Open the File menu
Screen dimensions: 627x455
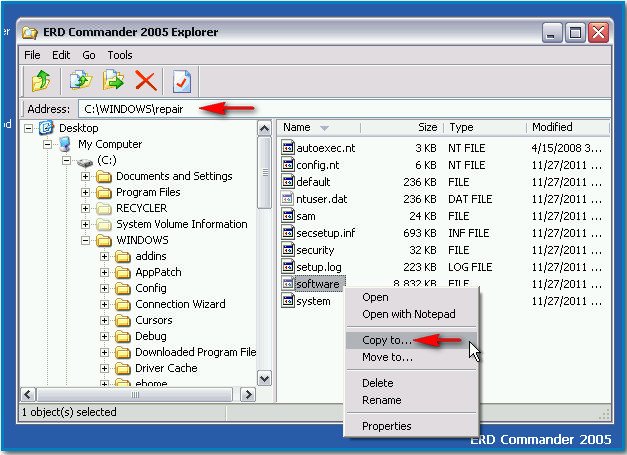click(x=32, y=55)
